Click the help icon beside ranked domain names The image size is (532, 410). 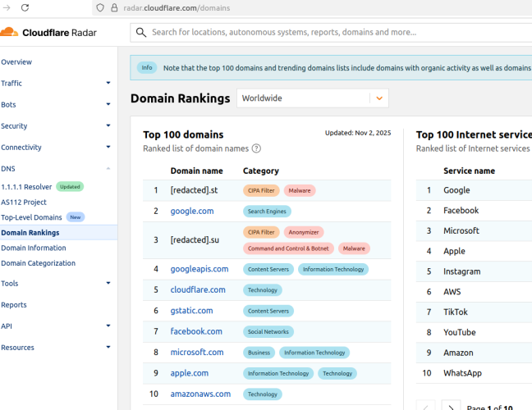click(x=256, y=148)
